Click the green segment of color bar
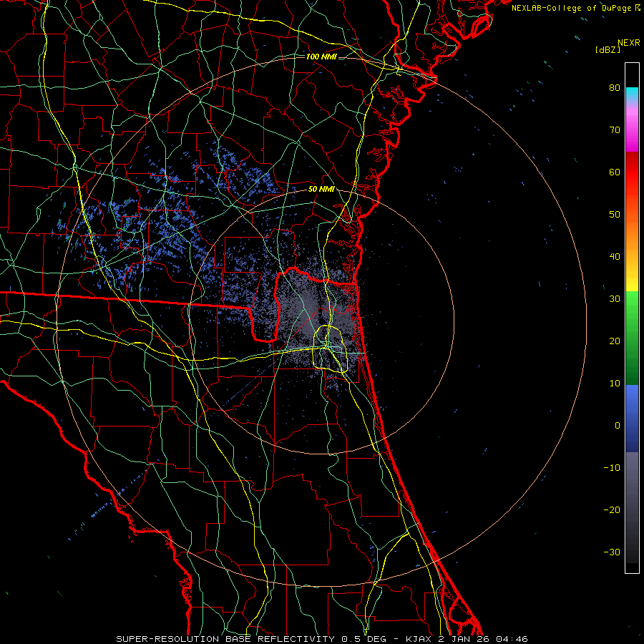Viewport: 644px width, 644px height. tap(632, 338)
